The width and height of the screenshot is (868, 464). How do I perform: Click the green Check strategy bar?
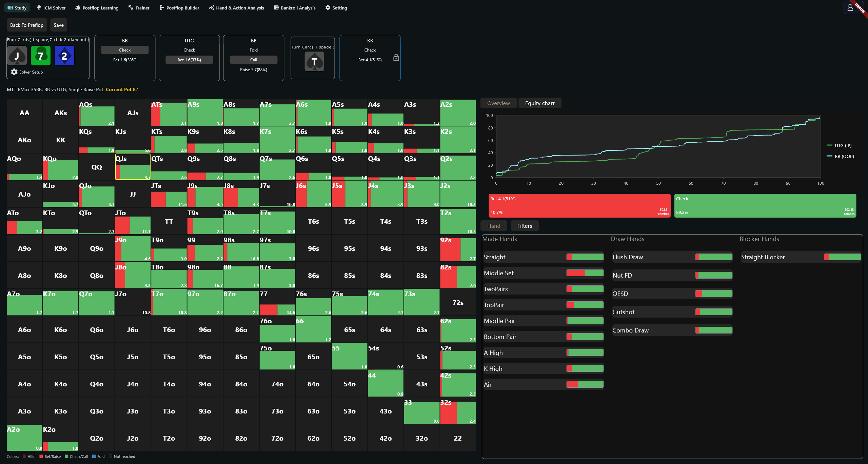pyautogui.click(x=765, y=205)
